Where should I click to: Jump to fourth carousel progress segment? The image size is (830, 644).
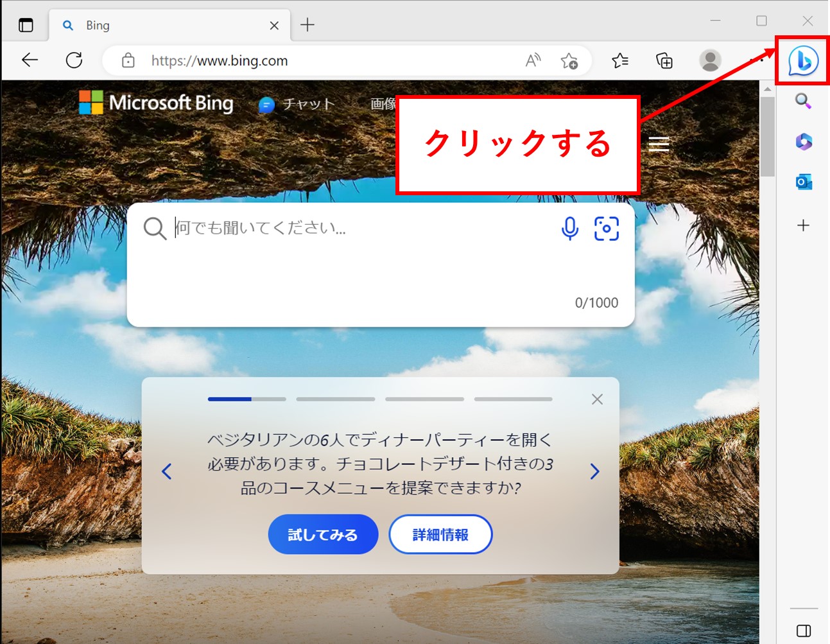point(514,399)
